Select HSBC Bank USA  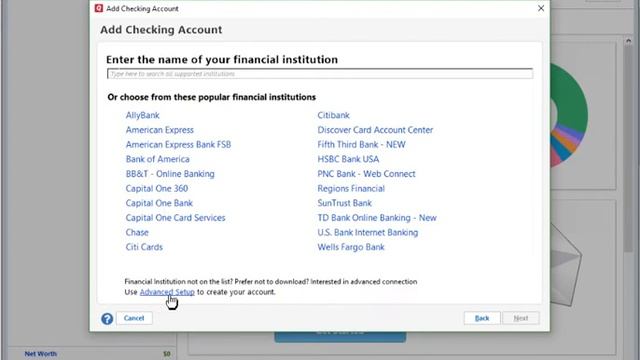[348, 159]
